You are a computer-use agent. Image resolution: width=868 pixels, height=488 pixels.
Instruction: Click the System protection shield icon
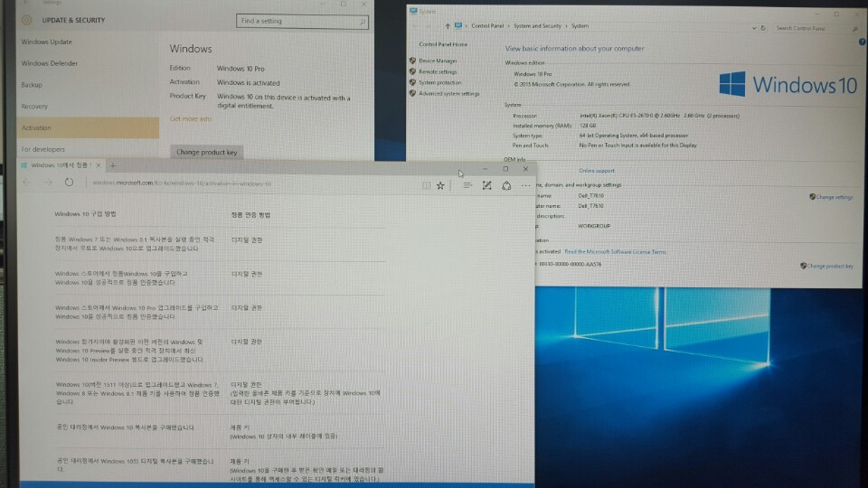(412, 82)
